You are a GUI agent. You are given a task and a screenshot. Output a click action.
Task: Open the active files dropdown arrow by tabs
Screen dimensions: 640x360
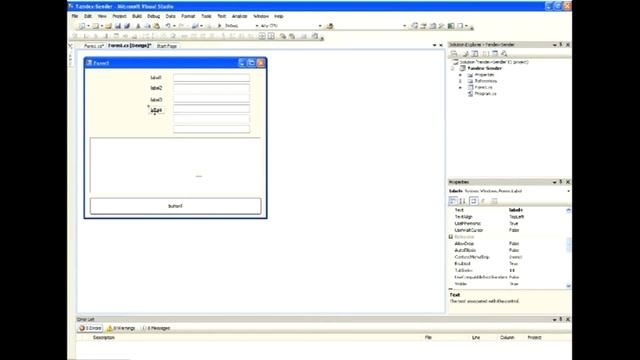click(x=434, y=45)
